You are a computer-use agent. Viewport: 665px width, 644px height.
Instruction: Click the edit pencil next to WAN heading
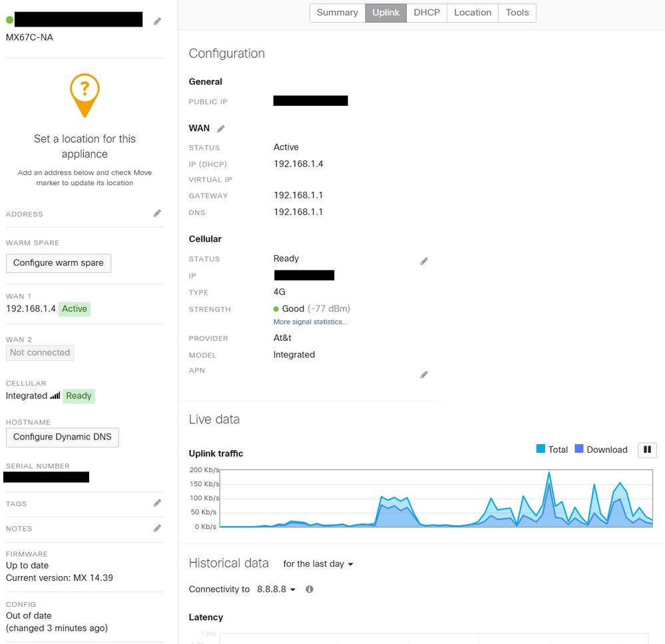[221, 129]
